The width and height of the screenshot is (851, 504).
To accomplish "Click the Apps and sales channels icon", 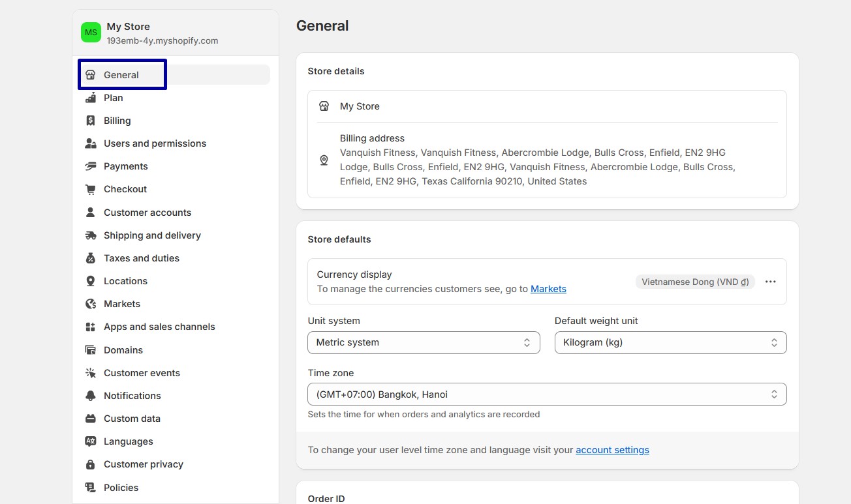I will point(91,327).
